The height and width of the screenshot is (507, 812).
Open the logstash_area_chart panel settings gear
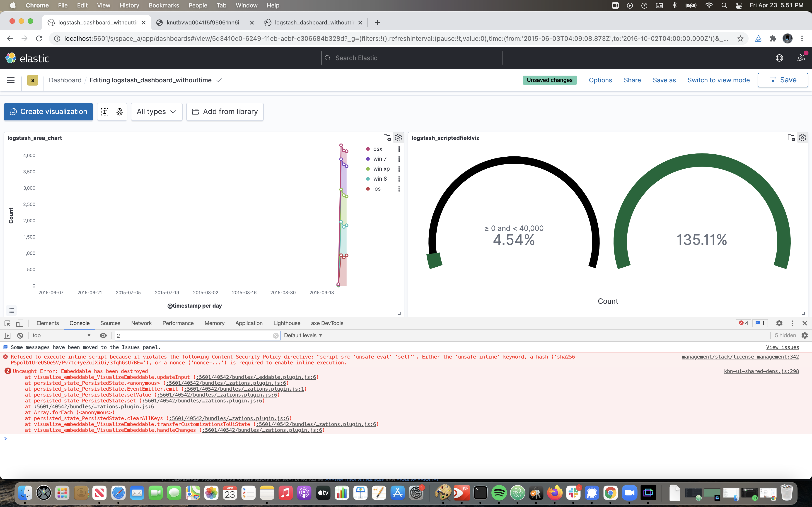(398, 137)
